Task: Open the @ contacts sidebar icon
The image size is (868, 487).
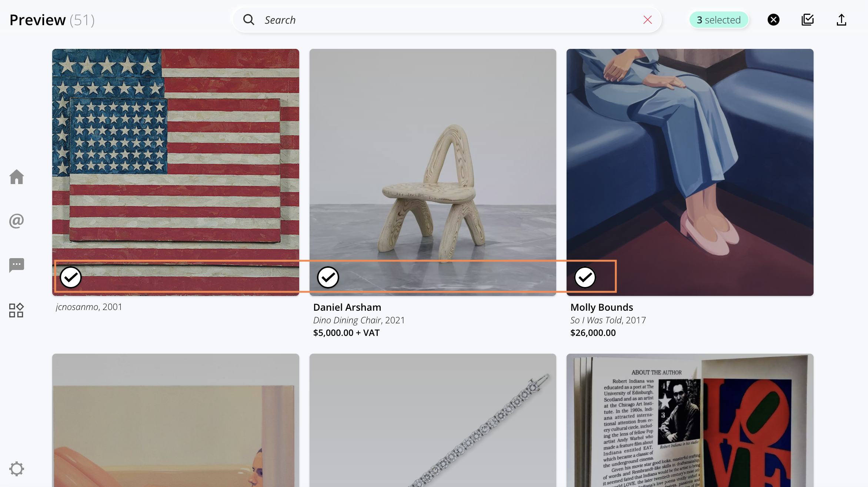Action: pos(17,221)
